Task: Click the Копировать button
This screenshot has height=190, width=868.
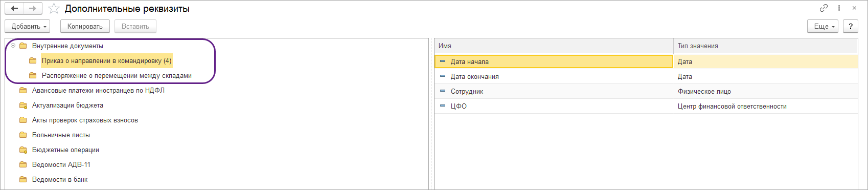Action: (85, 26)
